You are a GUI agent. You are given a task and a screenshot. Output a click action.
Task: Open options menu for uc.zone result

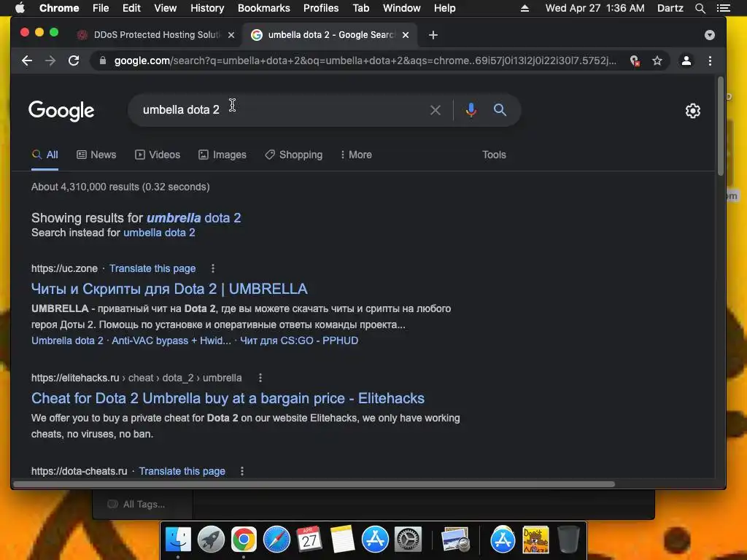click(x=213, y=268)
